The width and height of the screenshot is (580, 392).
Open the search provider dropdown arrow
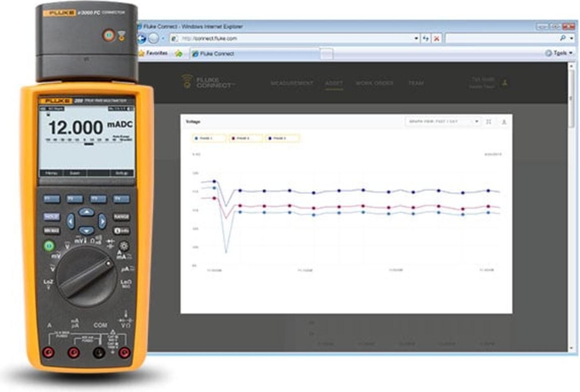571,38
